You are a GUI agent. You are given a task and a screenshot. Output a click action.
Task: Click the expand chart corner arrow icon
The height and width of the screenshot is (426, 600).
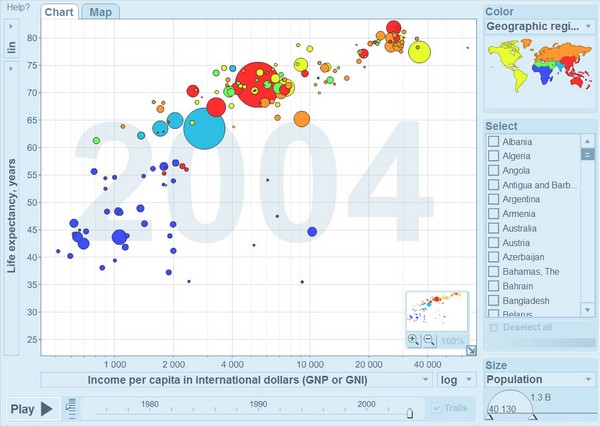(471, 350)
